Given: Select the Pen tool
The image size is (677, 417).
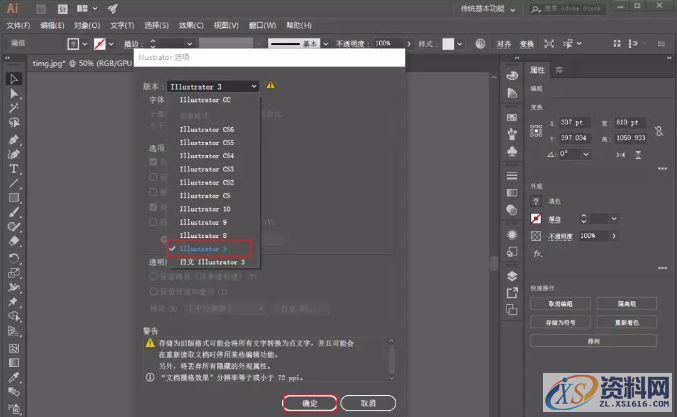Looking at the screenshot, I should 14,139.
